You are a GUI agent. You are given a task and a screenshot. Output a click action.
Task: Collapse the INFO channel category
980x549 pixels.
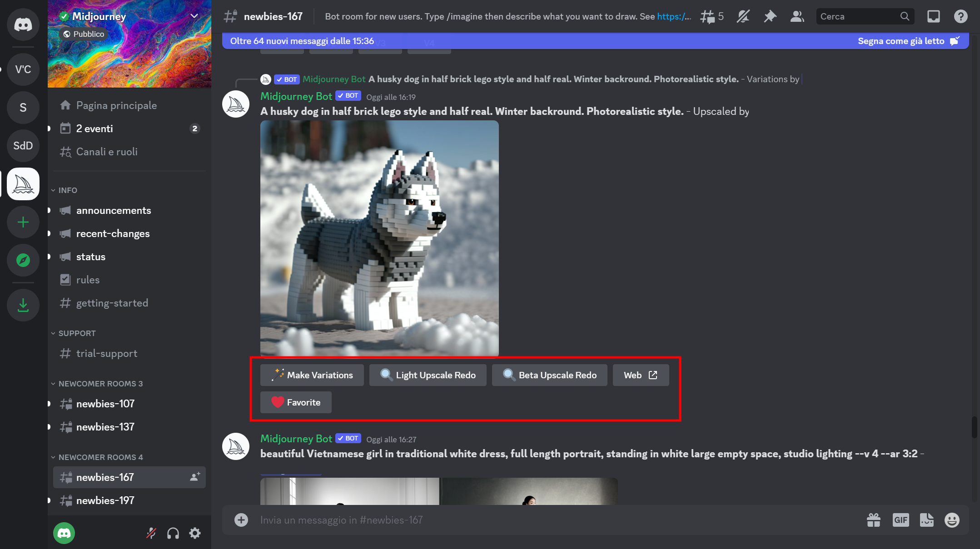click(67, 190)
